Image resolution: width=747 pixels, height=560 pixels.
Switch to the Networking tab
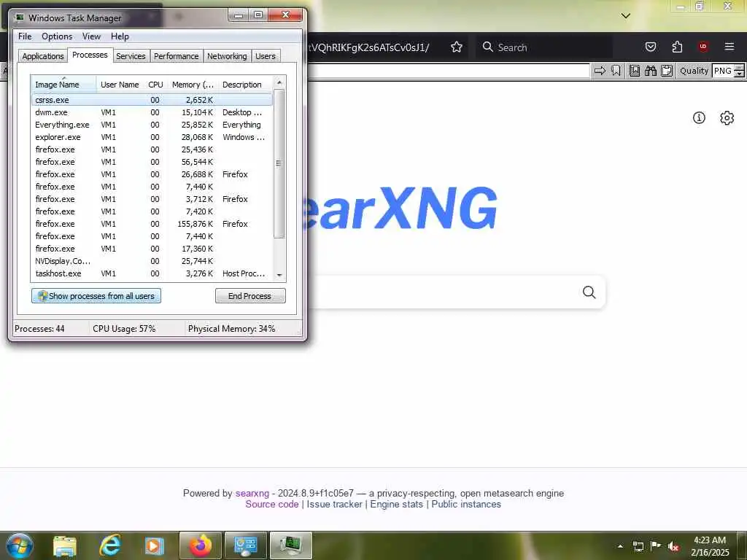coord(227,56)
